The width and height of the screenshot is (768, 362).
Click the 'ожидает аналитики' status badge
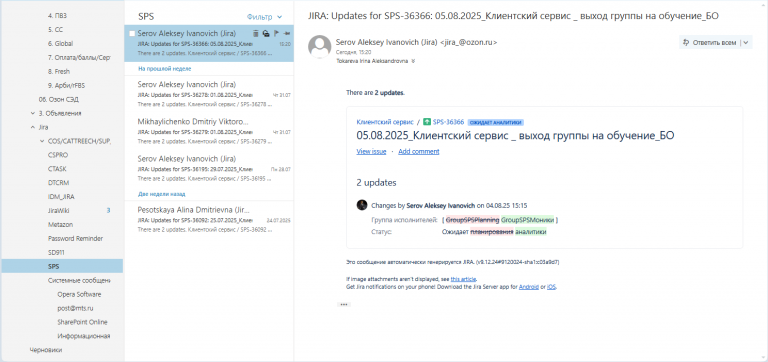pyautogui.click(x=495, y=122)
